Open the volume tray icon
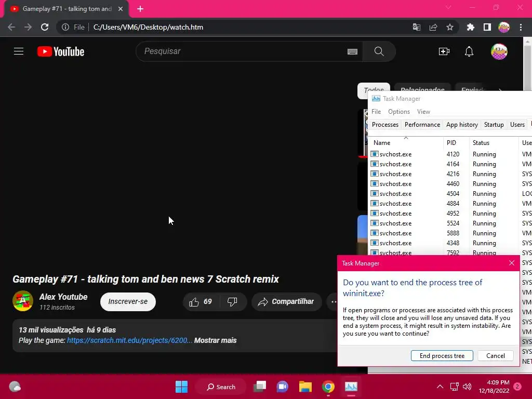The image size is (532, 399). click(x=467, y=387)
